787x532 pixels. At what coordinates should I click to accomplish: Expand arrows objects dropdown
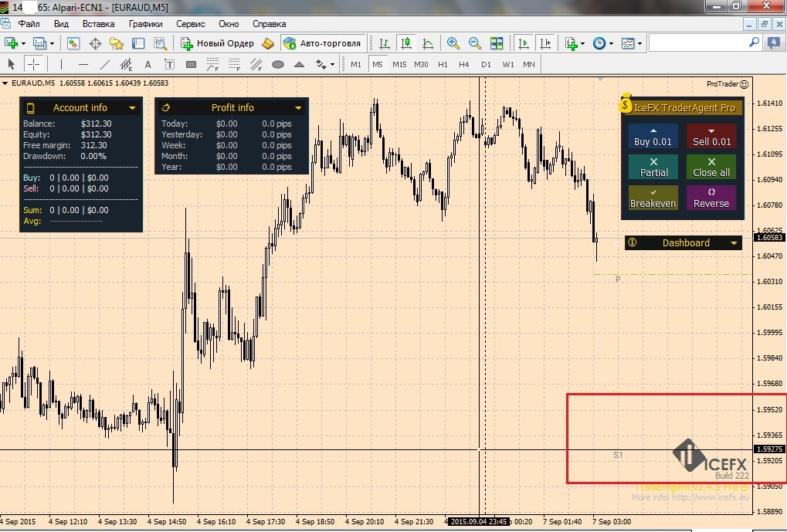click(332, 65)
